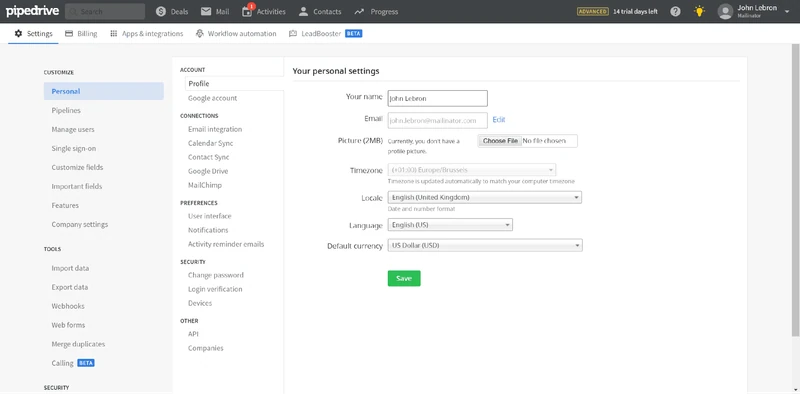The width and height of the screenshot is (800, 394).
Task: Click the Settings gear icon
Action: [x=18, y=34]
